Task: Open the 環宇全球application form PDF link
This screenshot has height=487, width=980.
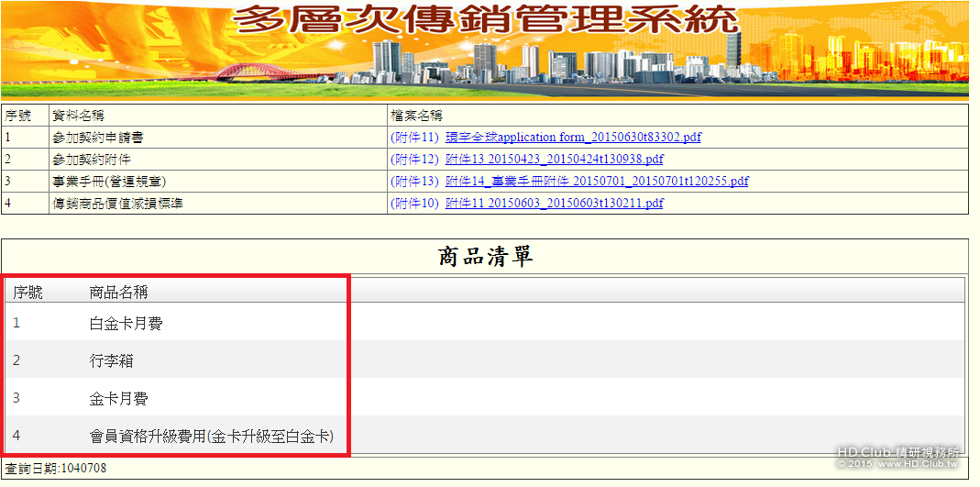Action: [x=572, y=137]
